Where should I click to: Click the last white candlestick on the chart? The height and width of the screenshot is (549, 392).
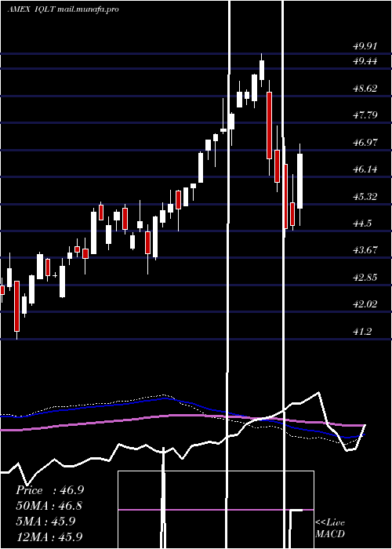(x=300, y=181)
